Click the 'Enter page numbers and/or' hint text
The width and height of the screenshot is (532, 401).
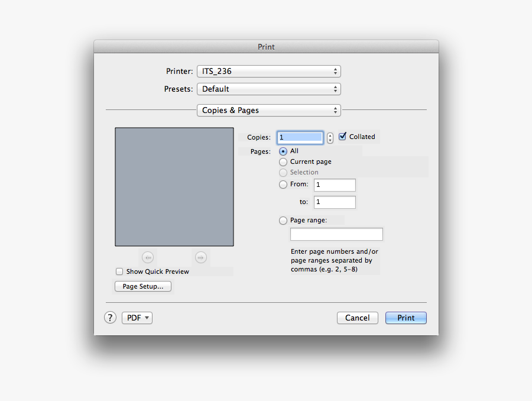[x=334, y=251]
